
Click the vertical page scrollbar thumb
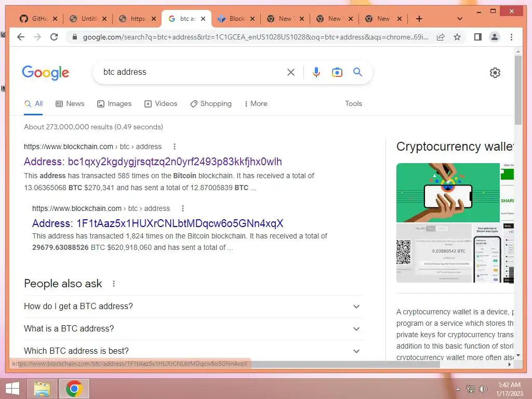point(518,90)
